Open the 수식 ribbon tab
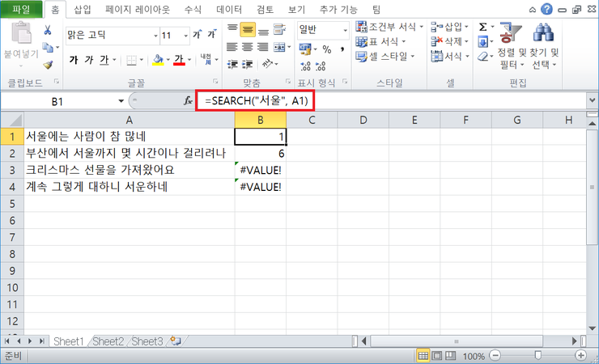 (x=193, y=9)
